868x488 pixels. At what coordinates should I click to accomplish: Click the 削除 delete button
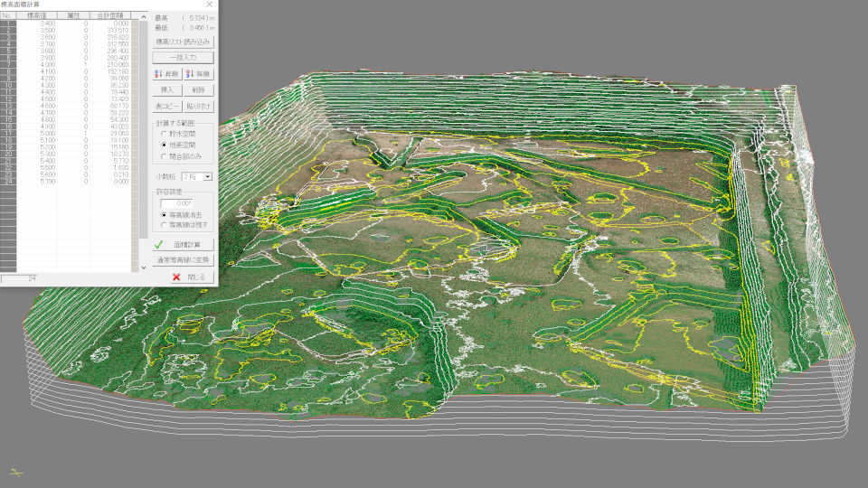199,90
